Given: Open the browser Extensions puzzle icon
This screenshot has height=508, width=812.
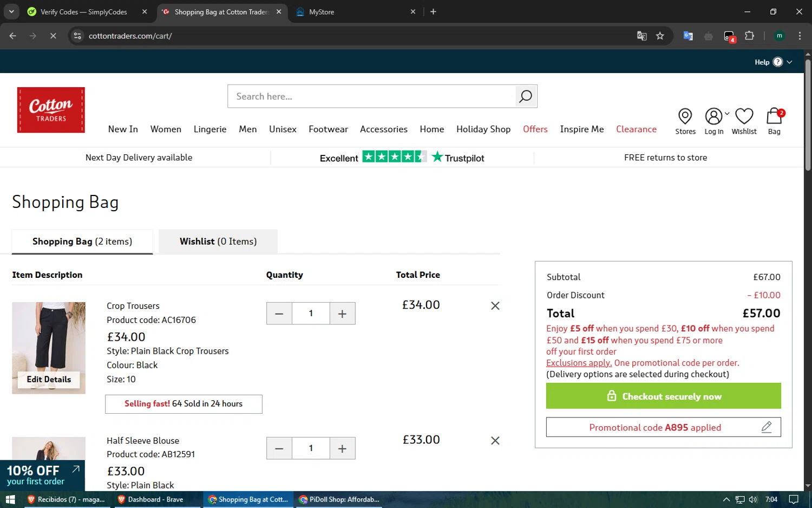Looking at the screenshot, I should click(749, 36).
